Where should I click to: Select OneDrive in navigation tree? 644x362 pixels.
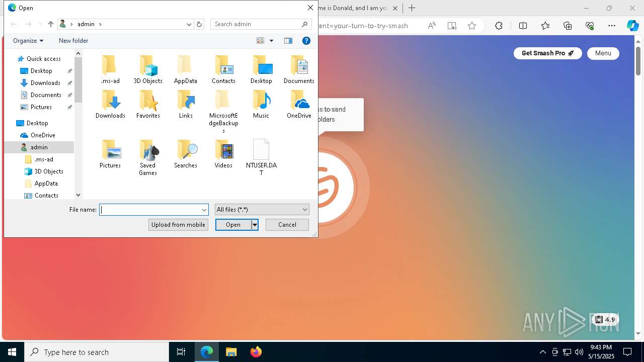pyautogui.click(x=43, y=135)
